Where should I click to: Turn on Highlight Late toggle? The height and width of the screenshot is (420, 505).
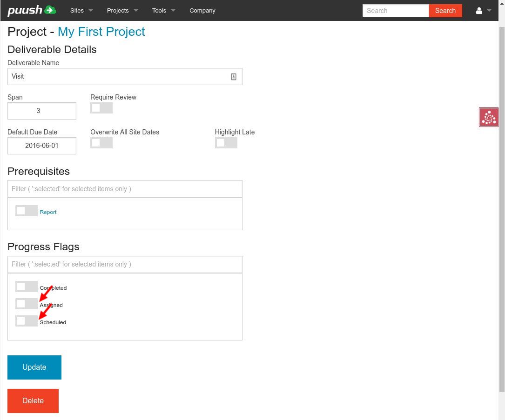[226, 143]
